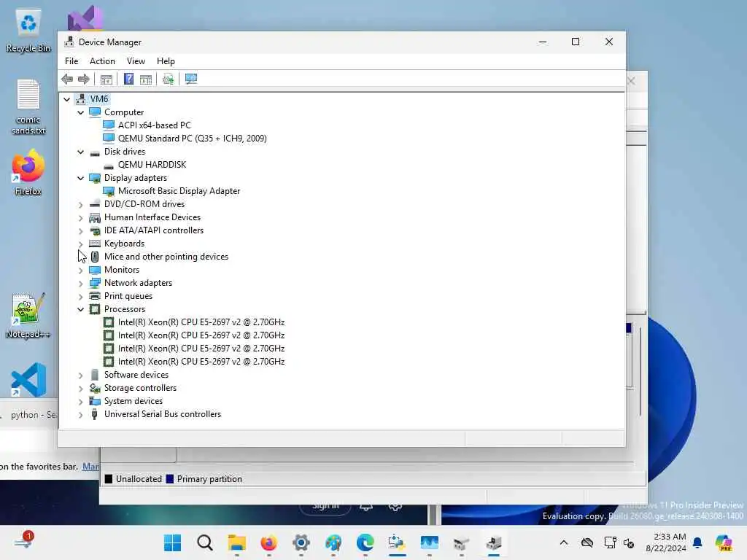
Task: Open the View menu
Action: (136, 61)
